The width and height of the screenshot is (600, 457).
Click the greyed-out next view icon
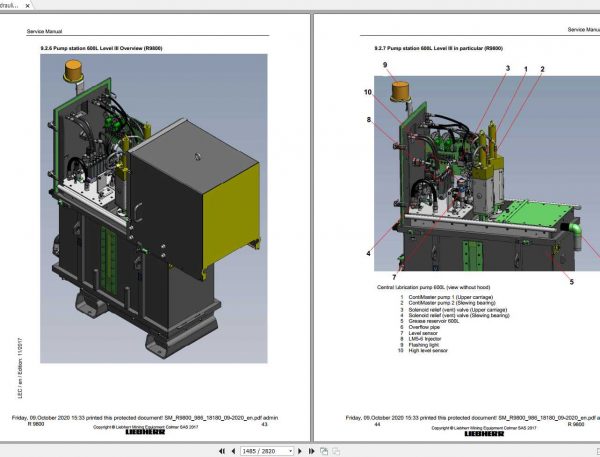[x=336, y=451]
